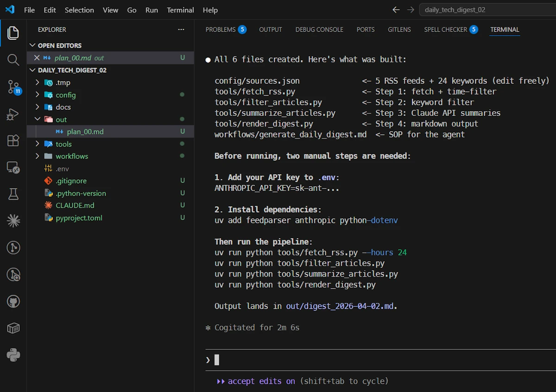Open the GitHub icon in activity bar
This screenshot has height=392, width=556.
(x=13, y=302)
